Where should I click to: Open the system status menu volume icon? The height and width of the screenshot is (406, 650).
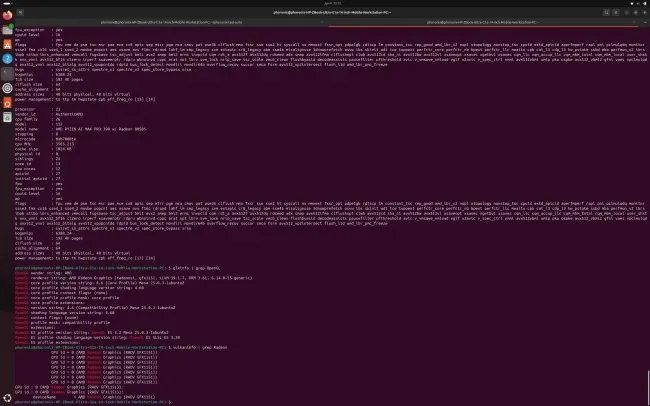click(x=638, y=3)
